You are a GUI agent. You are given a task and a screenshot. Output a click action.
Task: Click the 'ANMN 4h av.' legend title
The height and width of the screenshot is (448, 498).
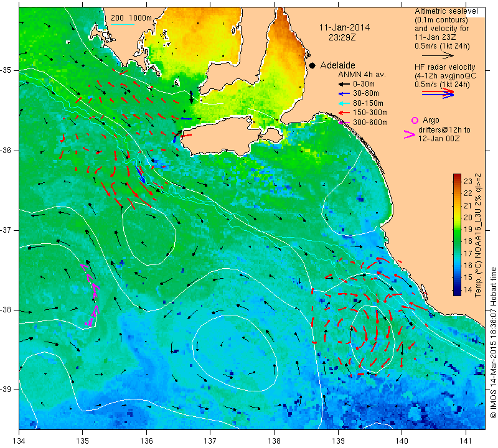coord(362,75)
